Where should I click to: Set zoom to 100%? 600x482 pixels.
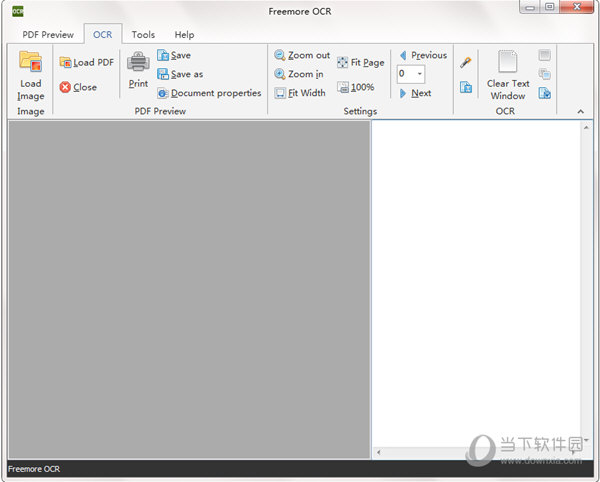point(355,87)
